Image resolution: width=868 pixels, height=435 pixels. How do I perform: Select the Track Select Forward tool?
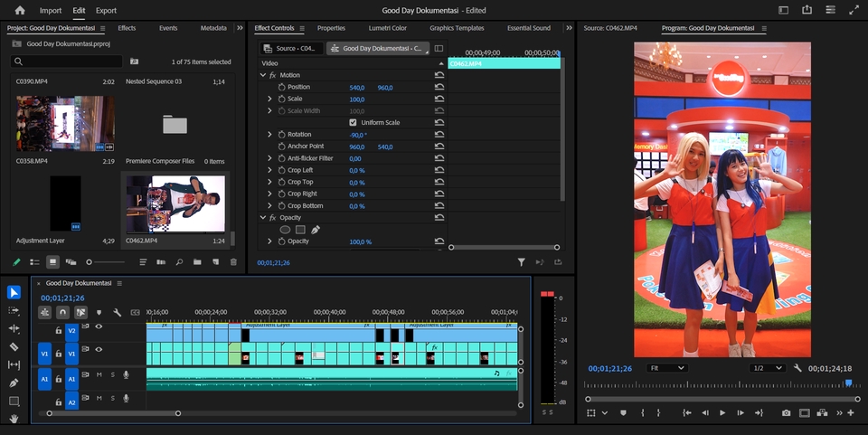tap(14, 311)
